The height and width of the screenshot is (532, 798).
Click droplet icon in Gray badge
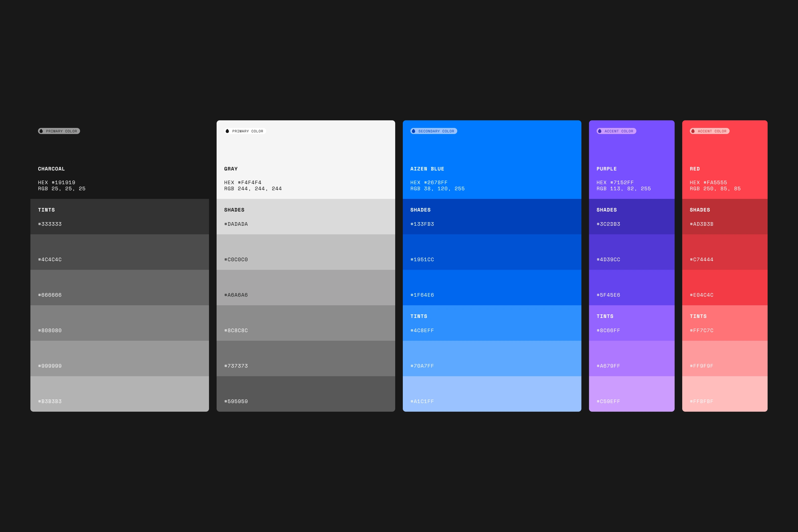[x=227, y=131]
